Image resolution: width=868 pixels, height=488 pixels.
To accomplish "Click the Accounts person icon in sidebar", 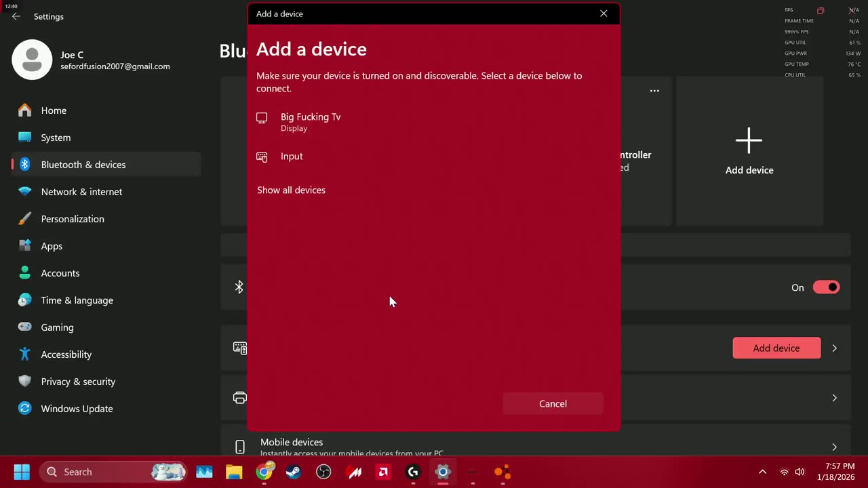I will coord(25,273).
